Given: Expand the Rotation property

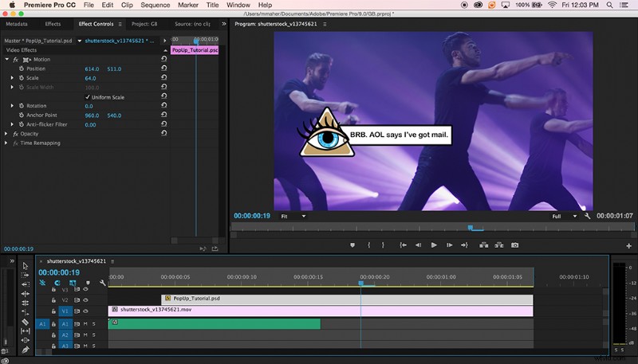Looking at the screenshot, I should tap(12, 106).
